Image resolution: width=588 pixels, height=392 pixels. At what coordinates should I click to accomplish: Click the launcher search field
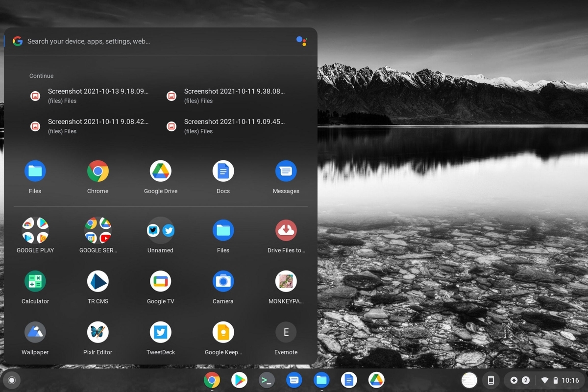[x=147, y=41]
